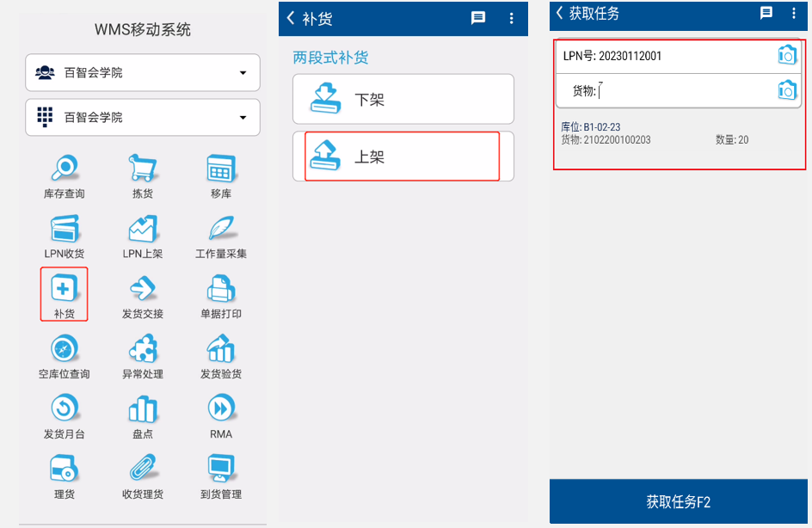The height and width of the screenshot is (528, 812).
Task: Click camera scan icon beside LPN号 field
Action: pyautogui.click(x=786, y=55)
